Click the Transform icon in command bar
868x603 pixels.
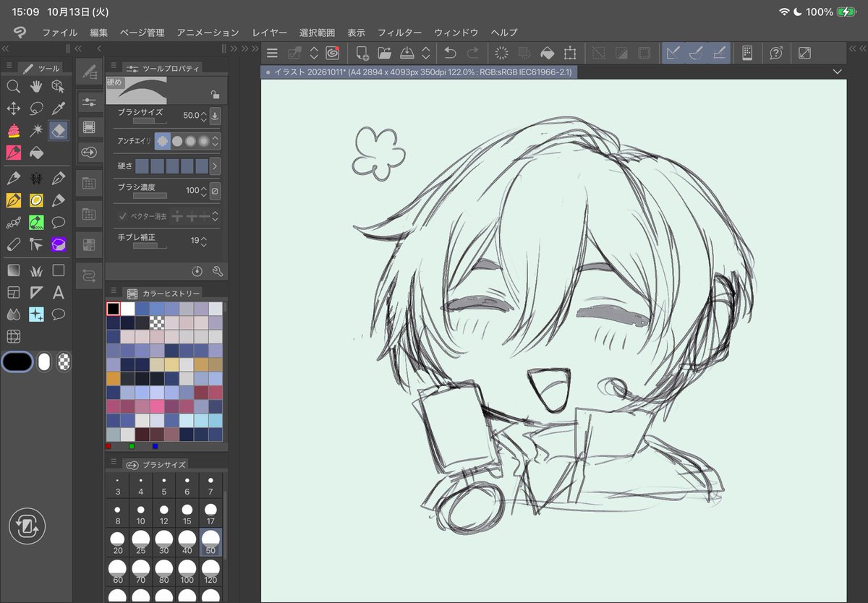point(570,53)
